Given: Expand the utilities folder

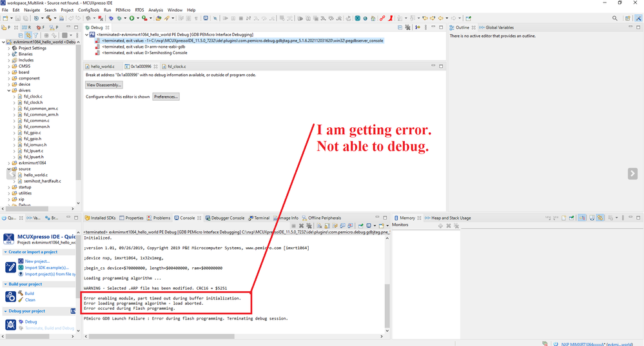Looking at the screenshot, I should click(9, 194).
